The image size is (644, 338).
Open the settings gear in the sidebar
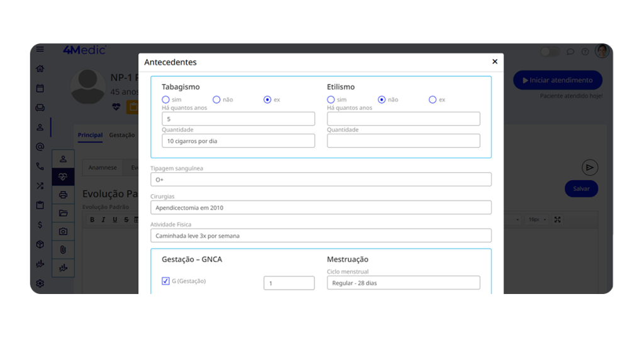pyautogui.click(x=40, y=283)
